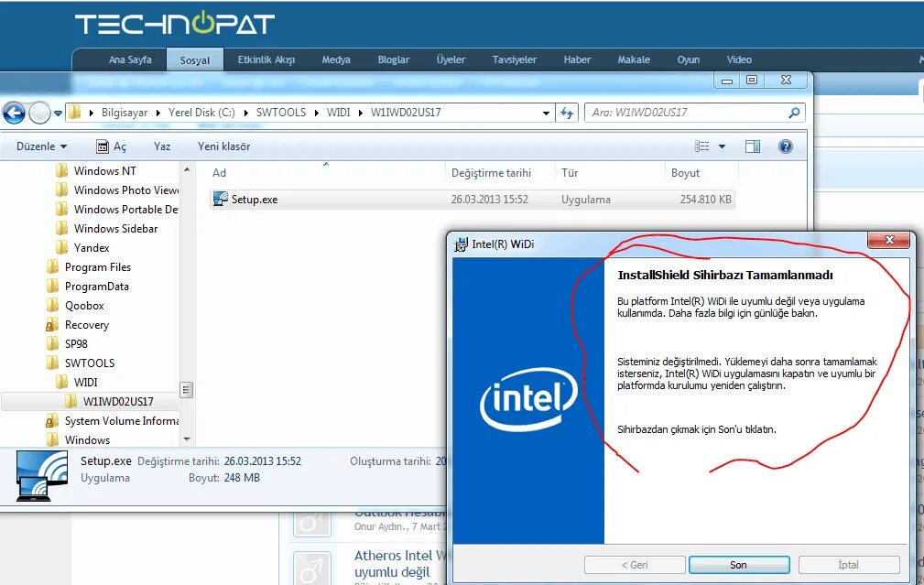Open Etkinlik Akışı tab on Technopat
The image size is (924, 585).
pyautogui.click(x=266, y=60)
